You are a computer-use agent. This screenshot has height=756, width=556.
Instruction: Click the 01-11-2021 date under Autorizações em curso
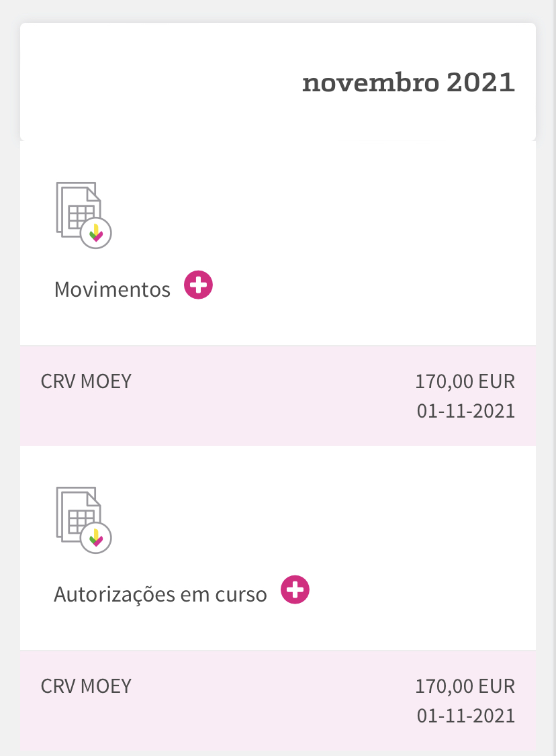[466, 715]
